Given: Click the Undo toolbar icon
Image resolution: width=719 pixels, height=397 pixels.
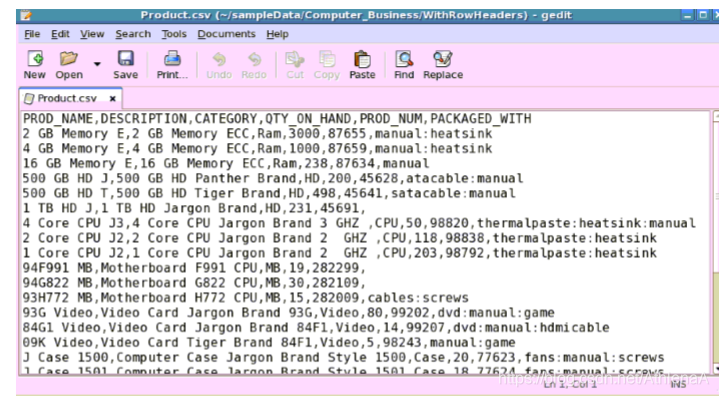Looking at the screenshot, I should [x=219, y=65].
